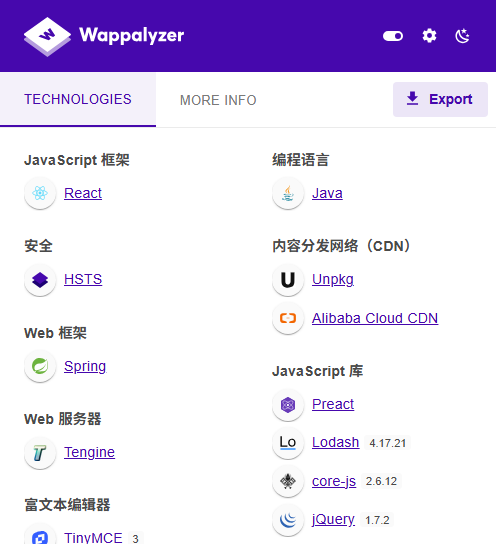Click the 安全 category heading
496x544 pixels.
click(x=38, y=246)
